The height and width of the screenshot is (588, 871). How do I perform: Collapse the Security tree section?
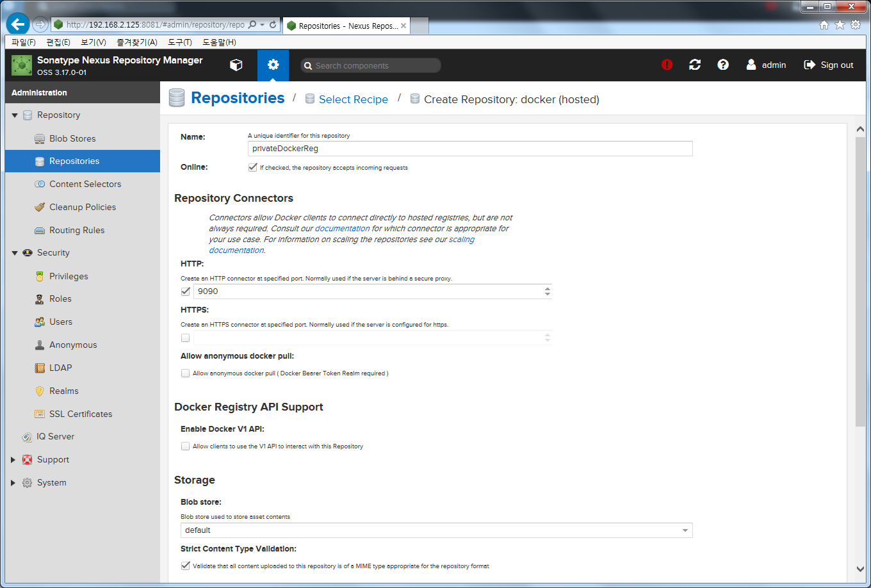click(15, 253)
